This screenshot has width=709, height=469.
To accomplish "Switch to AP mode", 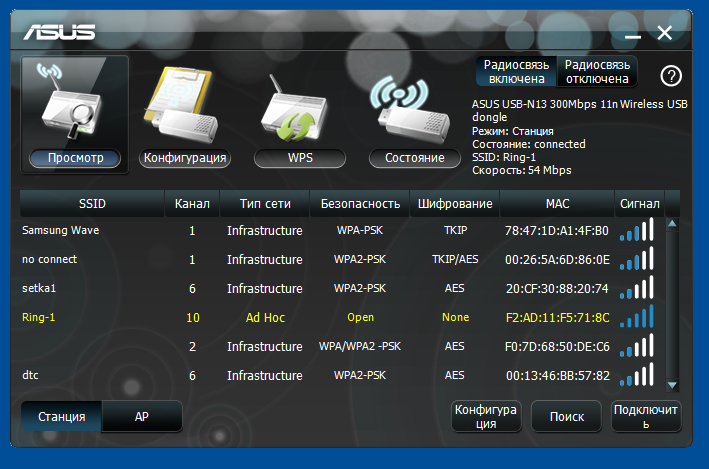I will click(x=142, y=416).
